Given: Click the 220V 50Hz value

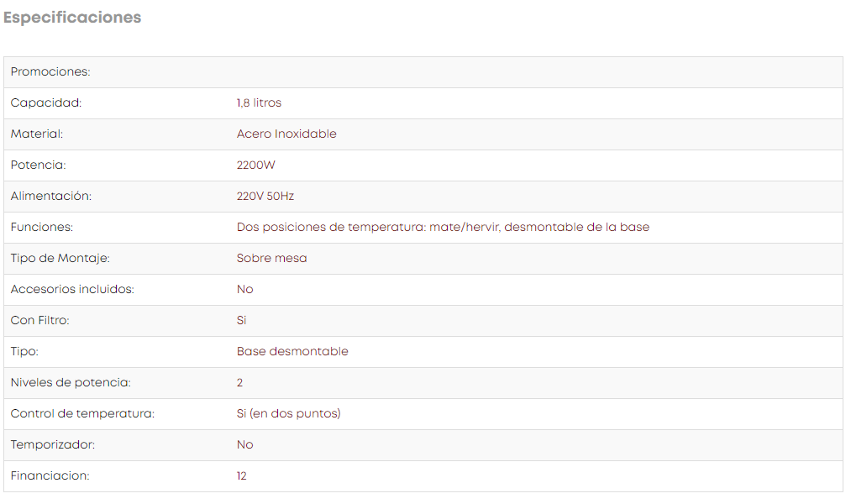Looking at the screenshot, I should click(265, 196).
